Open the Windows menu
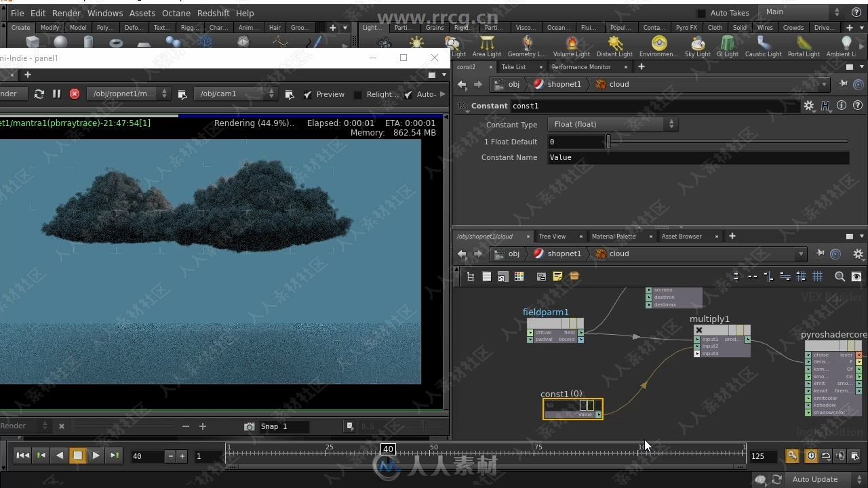Image resolution: width=868 pixels, height=488 pixels. [105, 13]
